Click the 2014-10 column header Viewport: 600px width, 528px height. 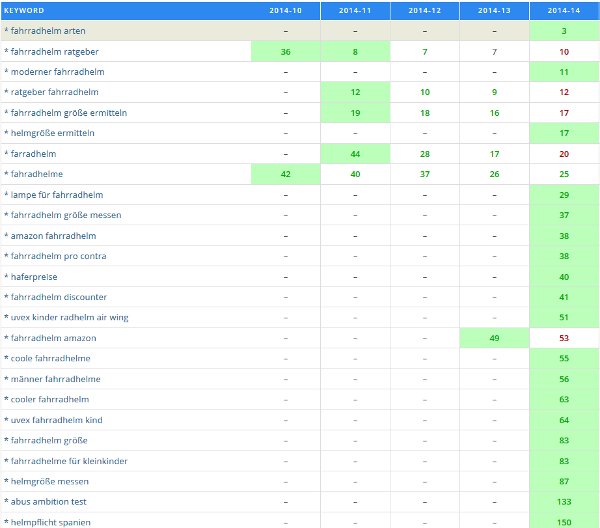[285, 10]
